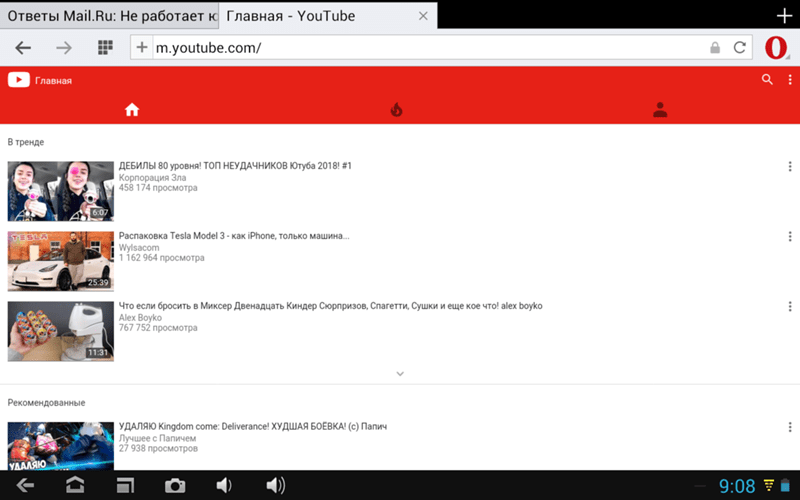The height and width of the screenshot is (500, 800).
Task: Click the YouTube logo icon
Action: pos(18,80)
